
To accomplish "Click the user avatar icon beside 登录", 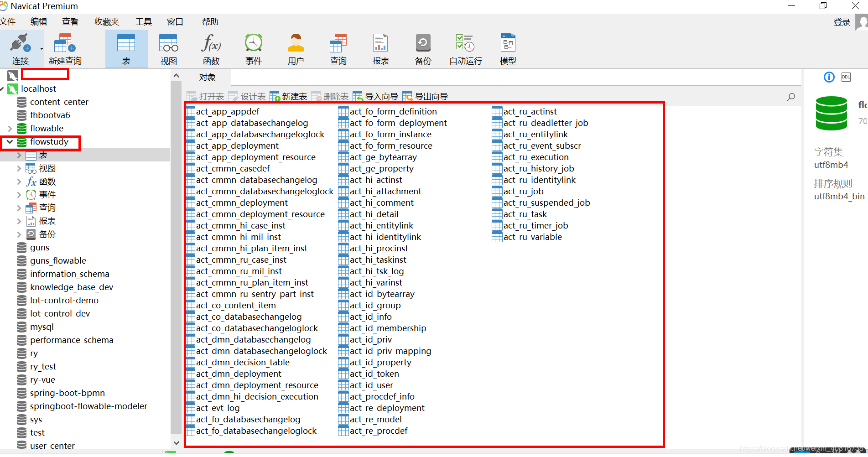I will click(x=861, y=22).
